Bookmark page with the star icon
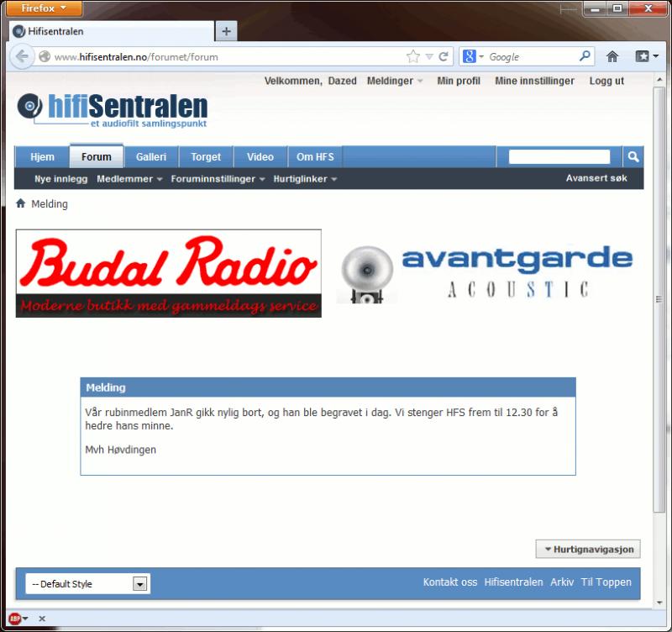The height and width of the screenshot is (632, 672). pos(413,56)
